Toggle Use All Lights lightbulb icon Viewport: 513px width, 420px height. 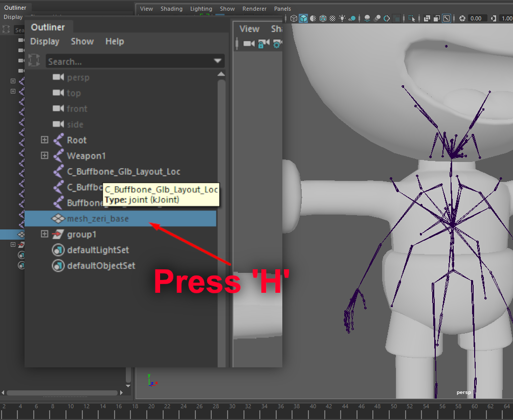coord(342,18)
